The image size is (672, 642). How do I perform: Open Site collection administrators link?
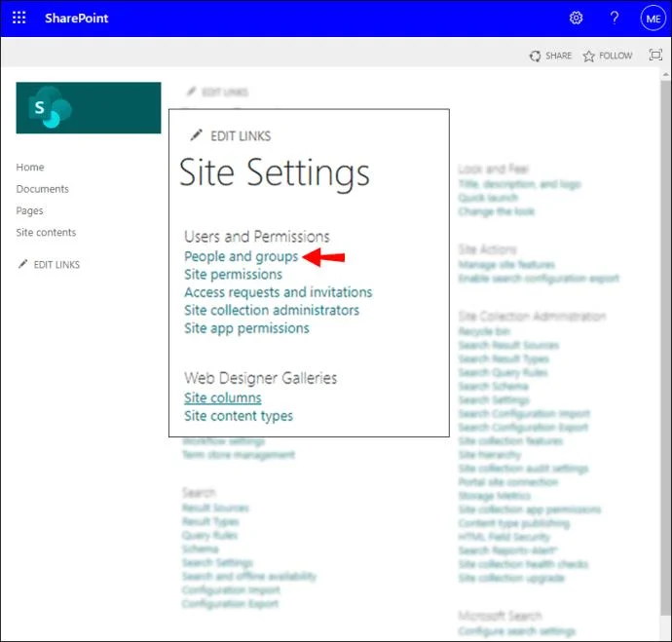272,310
